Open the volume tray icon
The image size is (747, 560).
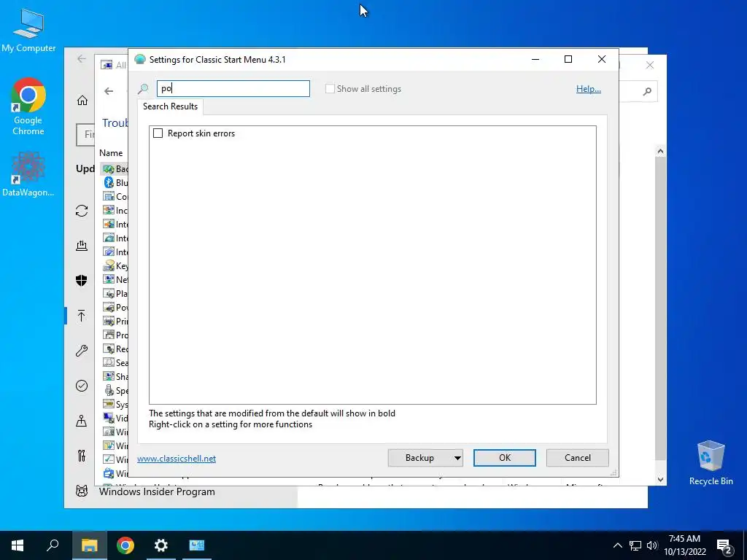pos(652,545)
